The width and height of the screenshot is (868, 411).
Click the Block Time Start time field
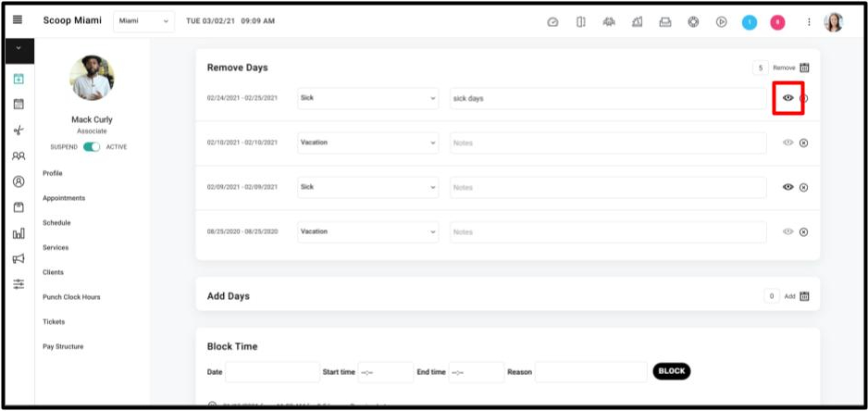pos(386,372)
